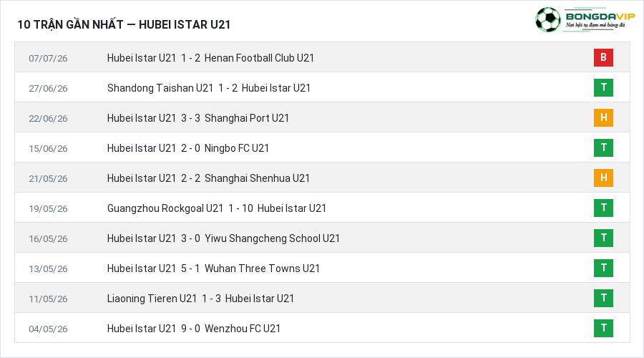
Task: Click the BongdaVIP soccer ball logo
Action: (548, 19)
